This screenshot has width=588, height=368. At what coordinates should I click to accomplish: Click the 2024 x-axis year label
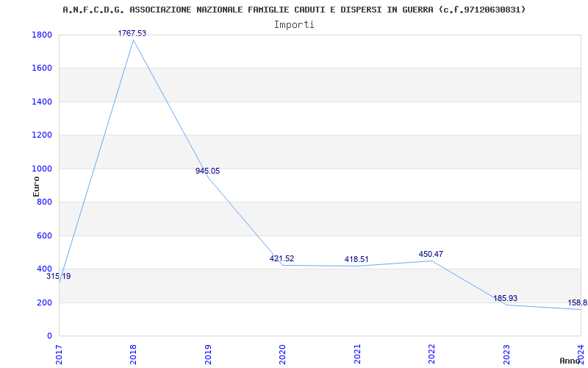tap(581, 354)
